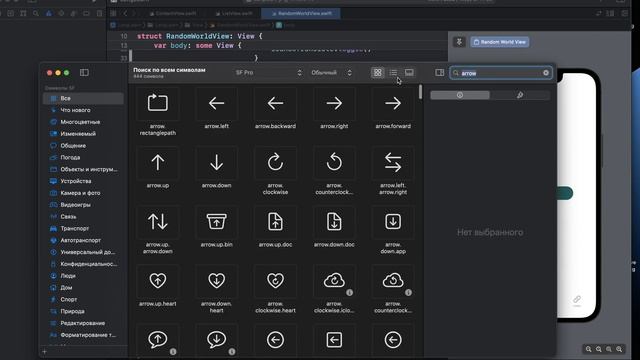
Task: Select the arrow up speech bubble symbol
Action: pyautogui.click(x=158, y=340)
